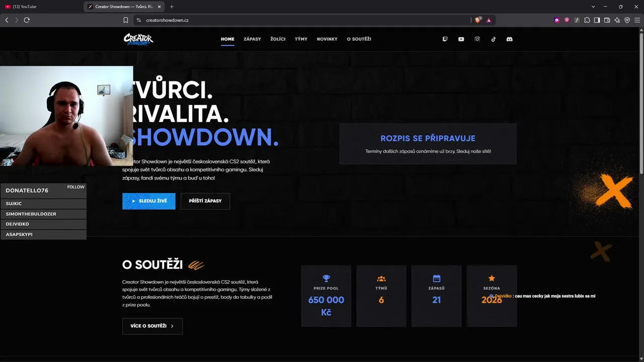Bookmark this page
This screenshot has height=362, width=644.
pyautogui.click(x=126, y=20)
